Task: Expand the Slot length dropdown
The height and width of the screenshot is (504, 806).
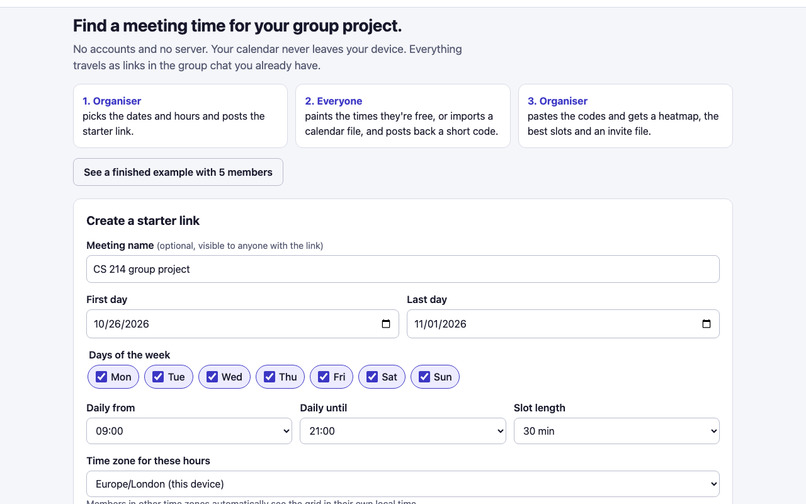Action: (x=617, y=431)
